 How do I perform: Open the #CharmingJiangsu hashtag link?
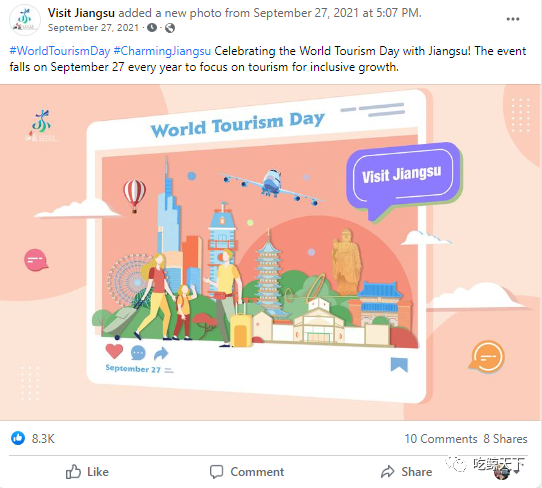[x=162, y=51]
